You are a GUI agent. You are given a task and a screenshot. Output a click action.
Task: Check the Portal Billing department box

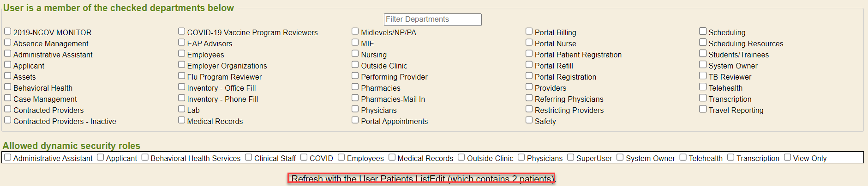[x=529, y=31]
